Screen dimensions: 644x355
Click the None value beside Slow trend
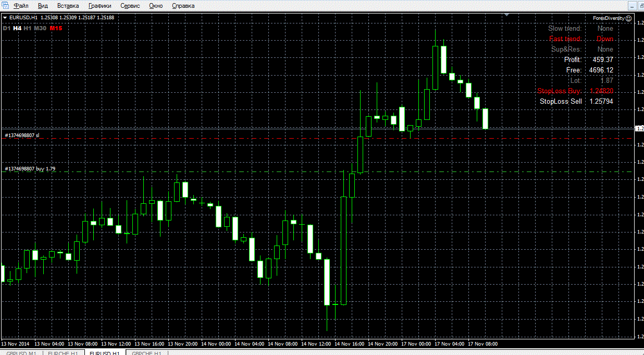(x=605, y=29)
